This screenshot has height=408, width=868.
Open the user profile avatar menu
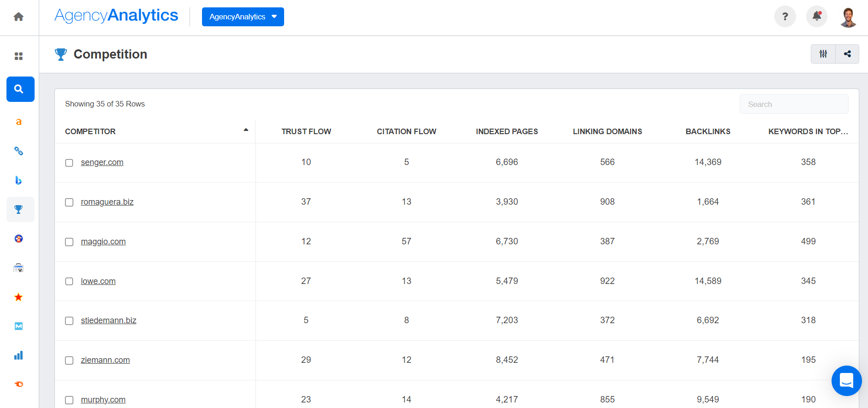coord(848,17)
